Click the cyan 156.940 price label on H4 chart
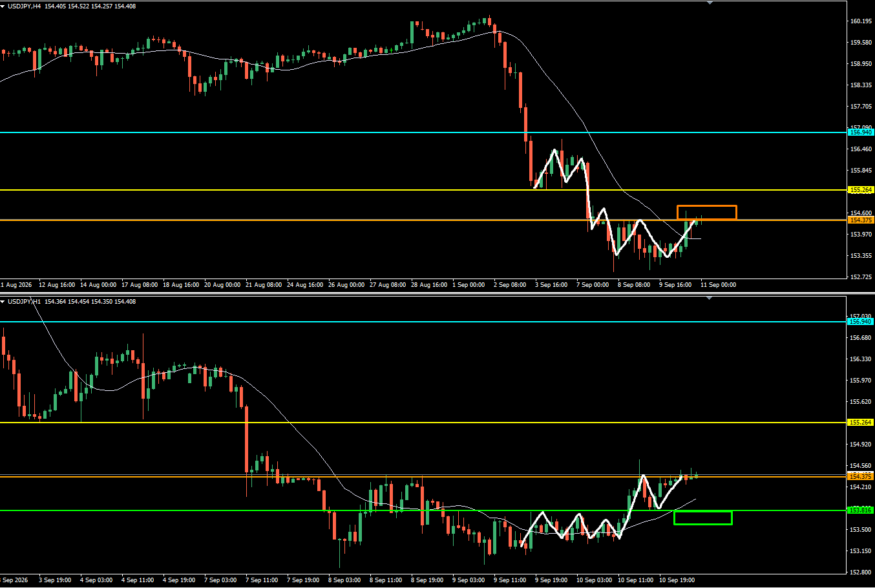The height and width of the screenshot is (588, 875). tap(861, 132)
